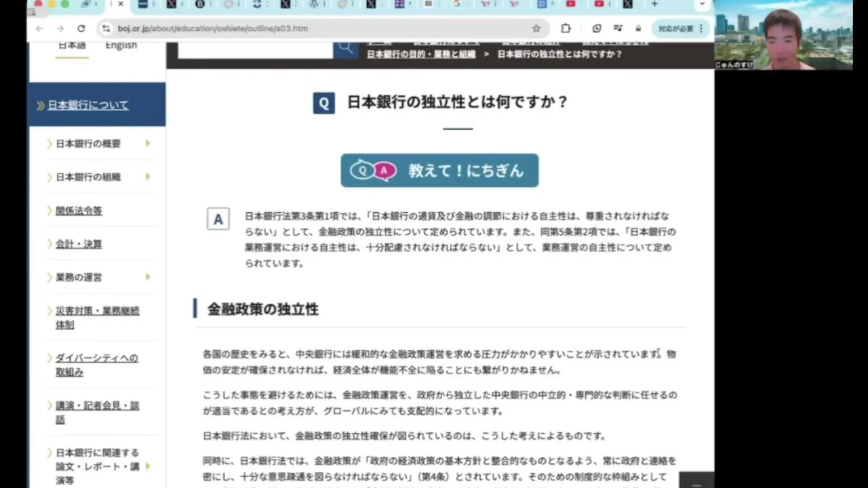Open 日本銀行に関連する論文・レポート sidebar link
This screenshot has width=868, height=488.
coord(98,466)
